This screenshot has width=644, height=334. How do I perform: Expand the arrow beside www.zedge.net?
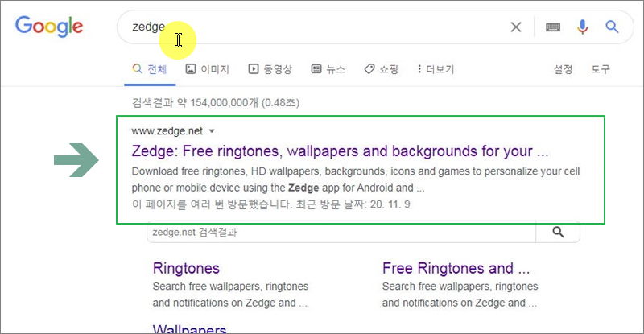click(x=212, y=131)
